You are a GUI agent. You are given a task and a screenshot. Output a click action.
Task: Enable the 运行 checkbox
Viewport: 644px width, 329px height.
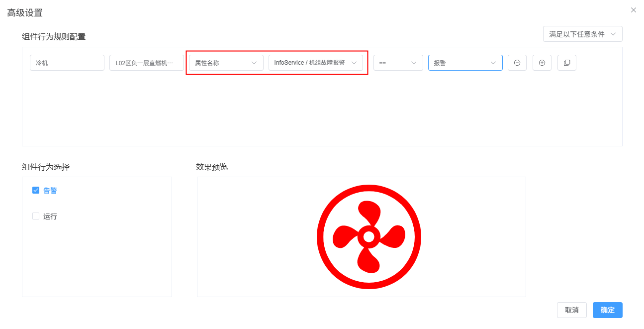(36, 216)
